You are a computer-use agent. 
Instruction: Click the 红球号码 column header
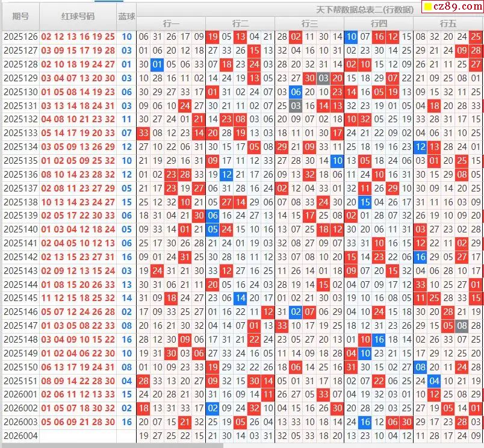tap(78, 16)
